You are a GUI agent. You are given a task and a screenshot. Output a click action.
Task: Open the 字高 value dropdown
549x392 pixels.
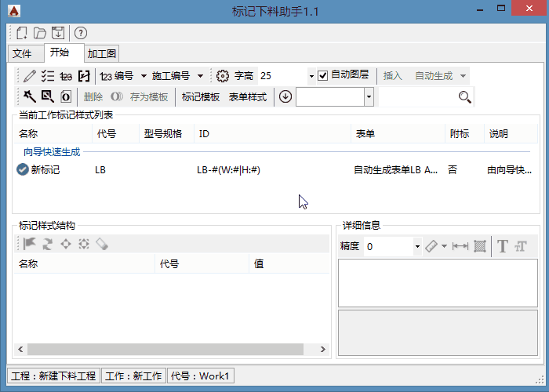(311, 76)
